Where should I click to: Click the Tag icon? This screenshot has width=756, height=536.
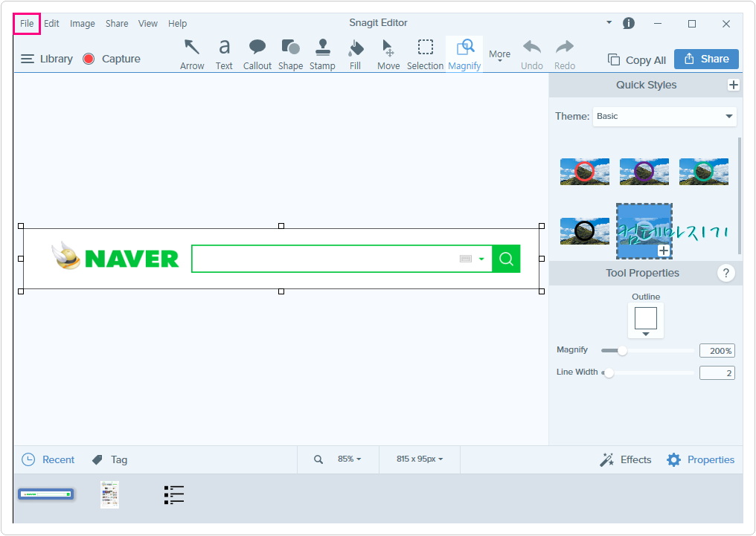[97, 460]
